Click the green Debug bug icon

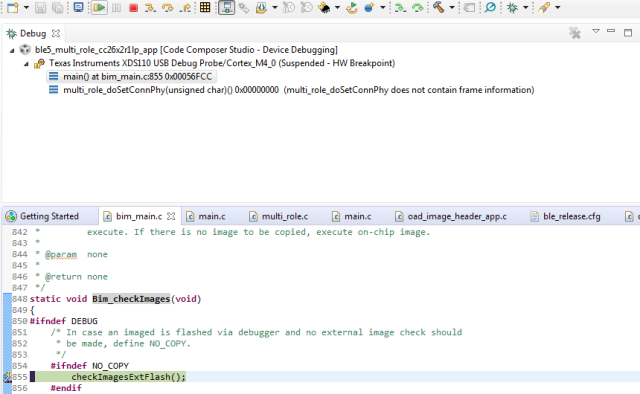point(512,7)
